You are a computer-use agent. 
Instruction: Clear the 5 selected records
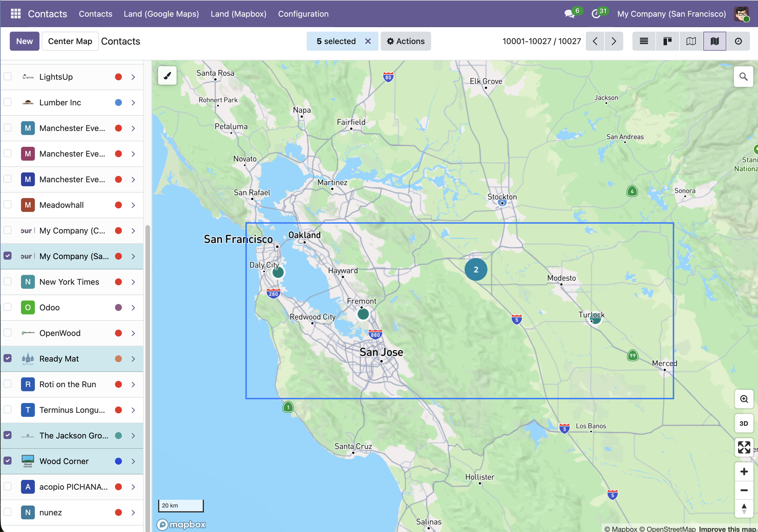[x=368, y=41]
